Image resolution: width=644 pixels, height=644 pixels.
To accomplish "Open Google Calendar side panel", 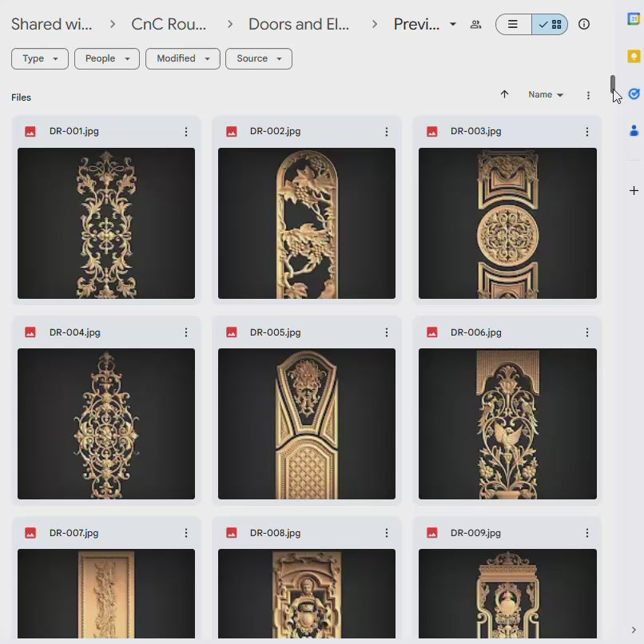I will (634, 19).
